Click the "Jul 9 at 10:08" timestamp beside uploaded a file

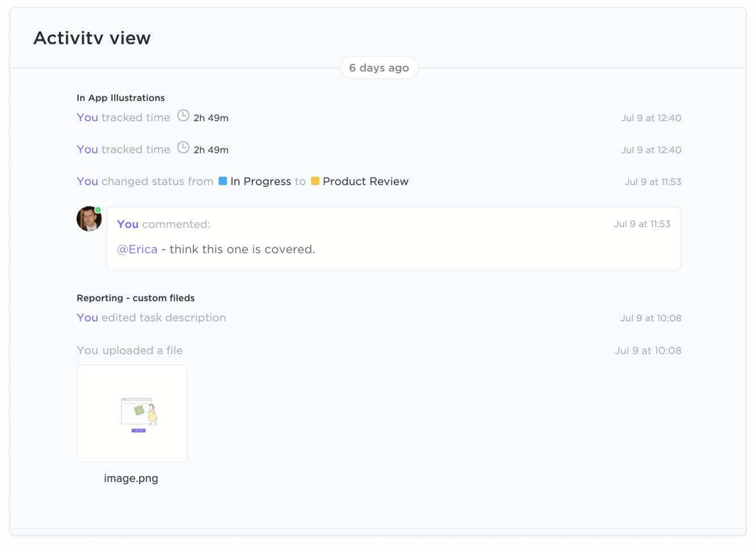(648, 351)
